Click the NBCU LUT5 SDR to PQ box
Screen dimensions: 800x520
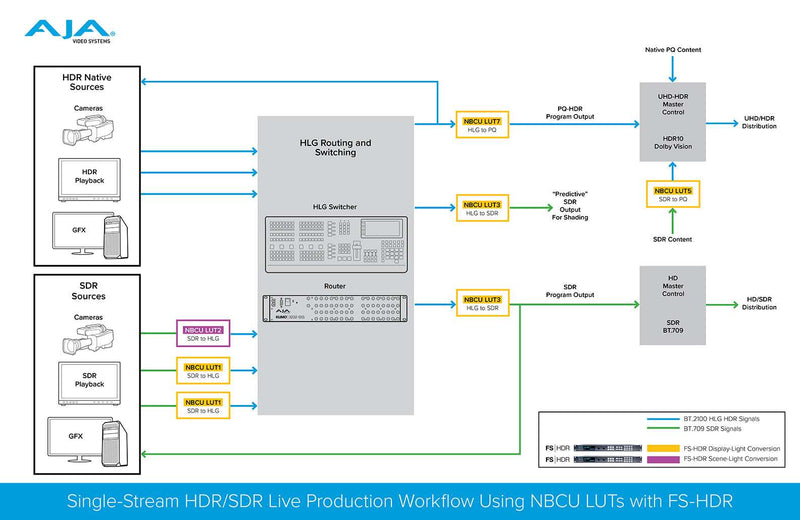click(673, 194)
